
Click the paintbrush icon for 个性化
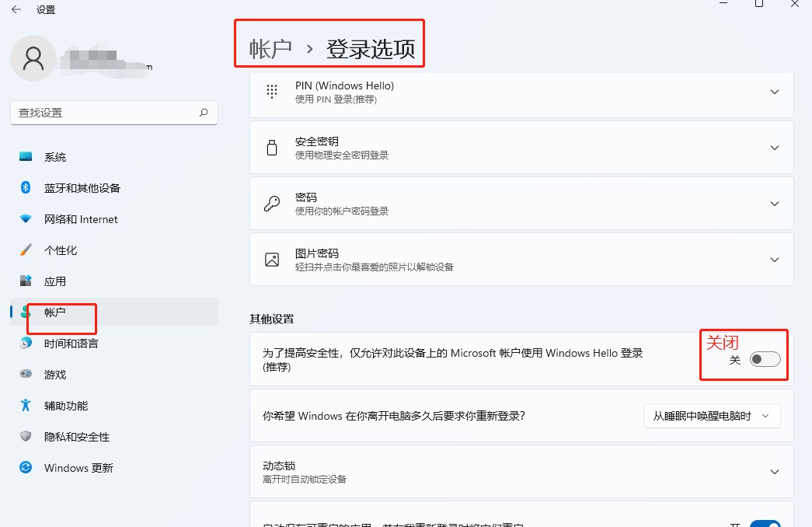tap(26, 250)
